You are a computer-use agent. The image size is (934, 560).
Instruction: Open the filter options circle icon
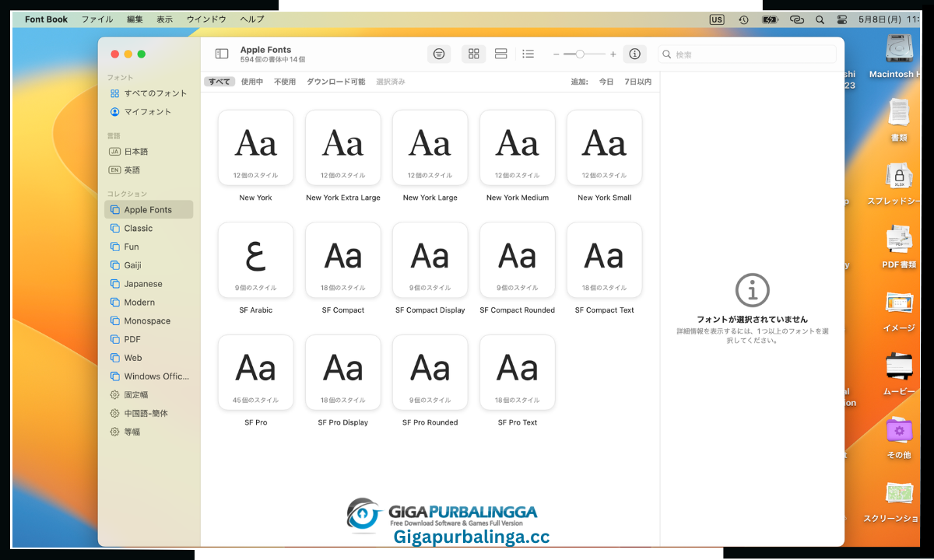coord(439,54)
